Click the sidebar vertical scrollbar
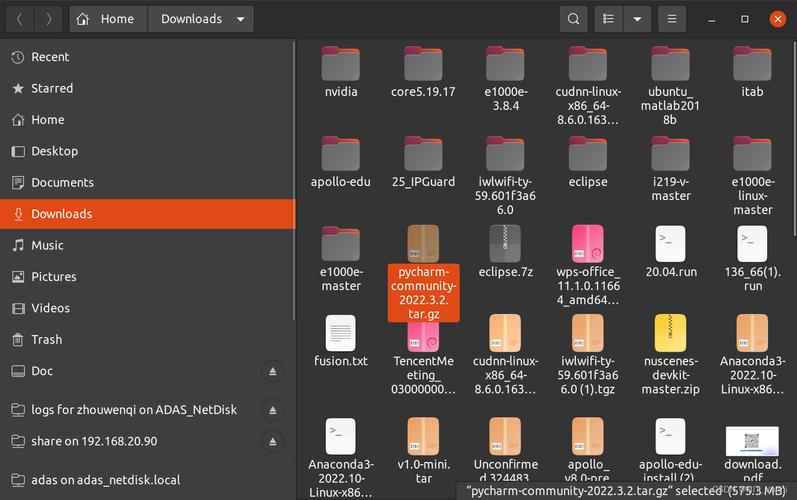Viewport: 797px width, 500px height. point(293,181)
